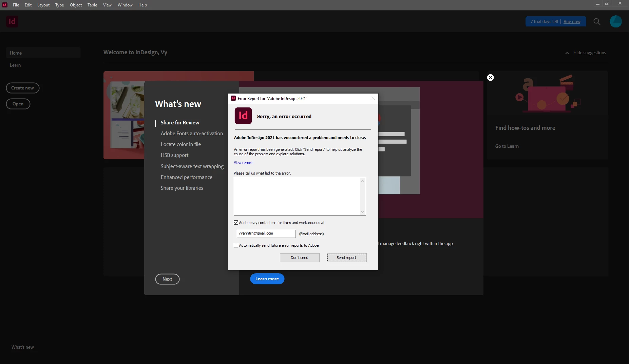The image size is (629, 364).
Task: Click the What's new link at bottom left
Action: pos(22,347)
